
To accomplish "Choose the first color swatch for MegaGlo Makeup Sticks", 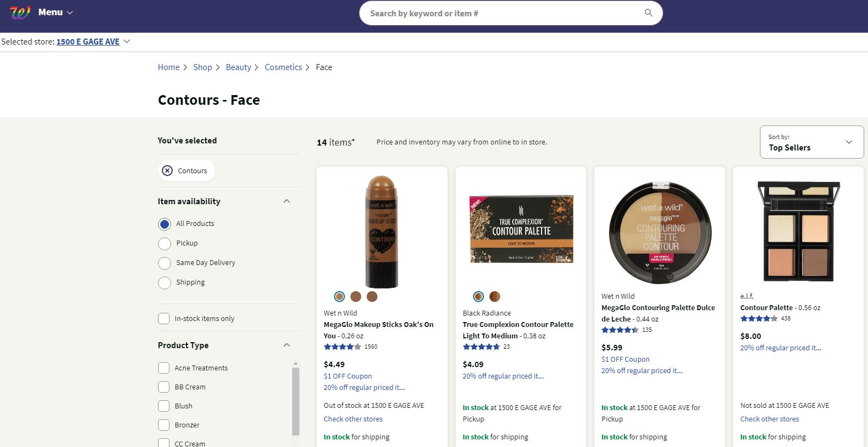I will click(339, 297).
